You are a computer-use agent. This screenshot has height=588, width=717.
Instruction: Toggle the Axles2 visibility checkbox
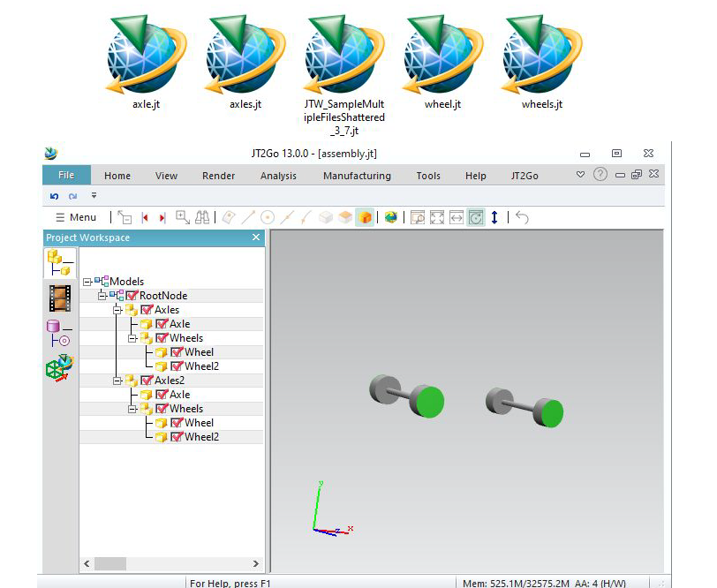pyautogui.click(x=147, y=381)
